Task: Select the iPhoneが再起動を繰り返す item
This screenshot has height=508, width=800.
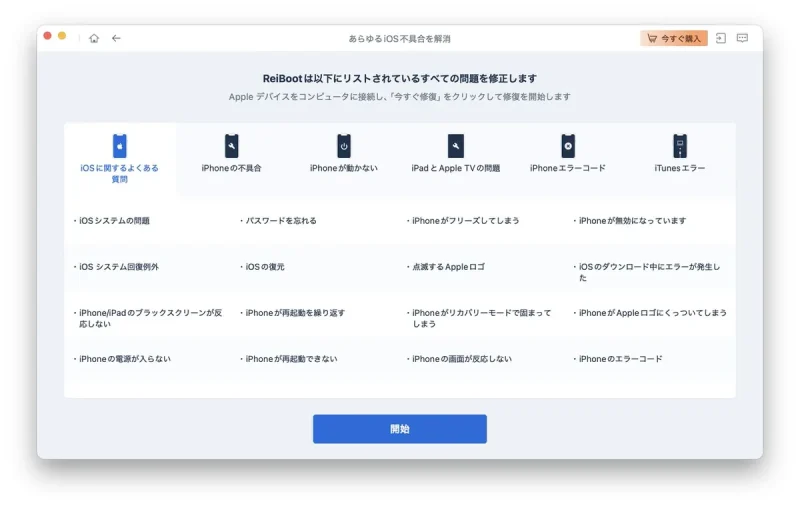Action: [x=295, y=313]
